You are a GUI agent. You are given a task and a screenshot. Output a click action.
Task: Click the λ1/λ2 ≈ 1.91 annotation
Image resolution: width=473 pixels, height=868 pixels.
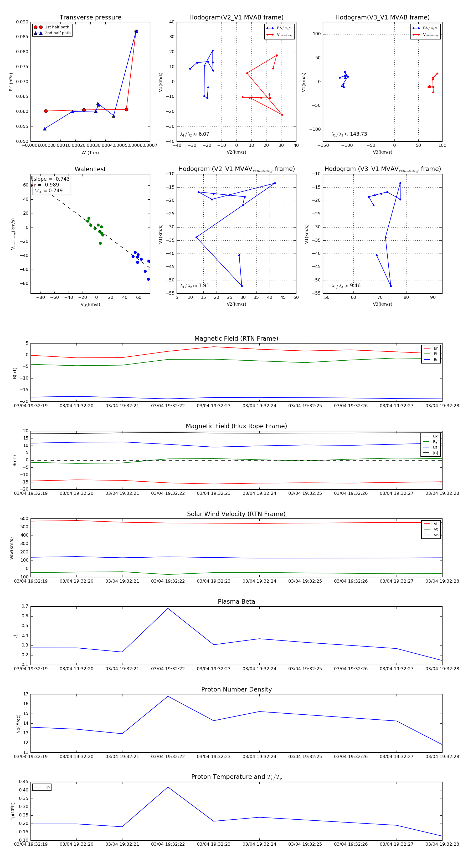click(x=194, y=286)
